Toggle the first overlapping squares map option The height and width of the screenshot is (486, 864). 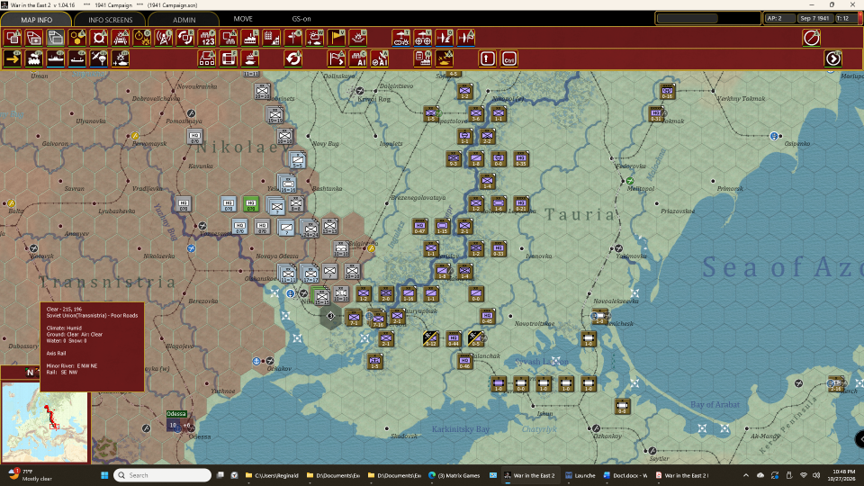[x=12, y=37]
